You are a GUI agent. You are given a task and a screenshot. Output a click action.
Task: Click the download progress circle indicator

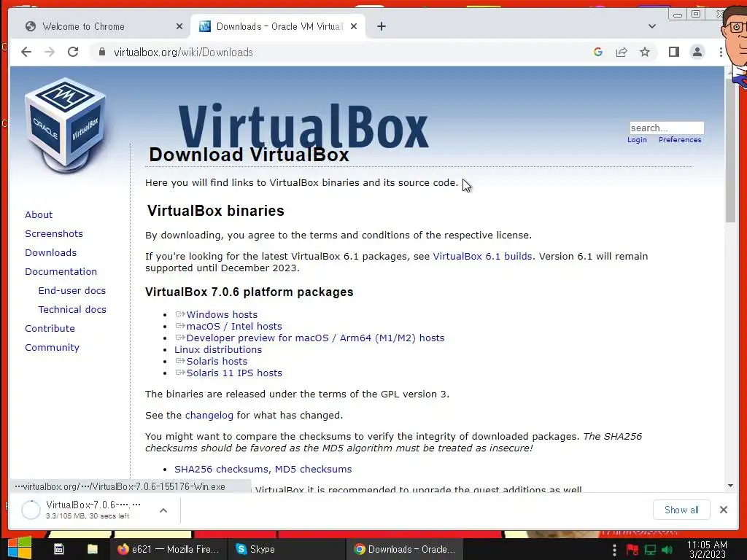point(31,510)
